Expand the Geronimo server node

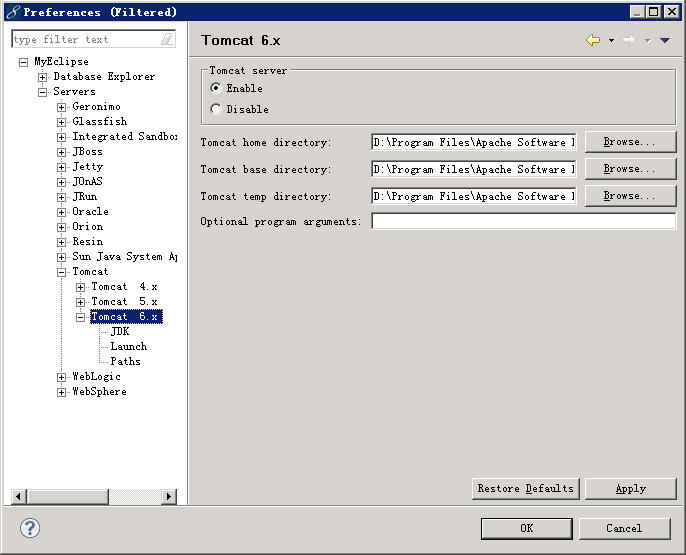point(62,107)
